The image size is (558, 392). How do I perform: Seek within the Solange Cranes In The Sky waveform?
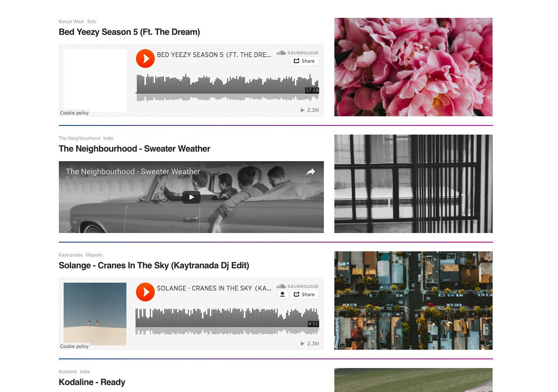[227, 321]
